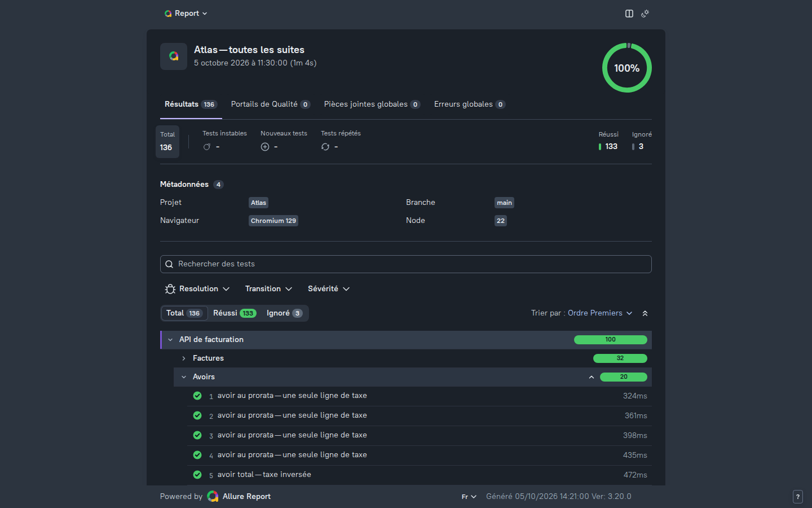Click the up arrow in Avoirs row
Viewport: 812px width, 508px height.
click(x=592, y=377)
